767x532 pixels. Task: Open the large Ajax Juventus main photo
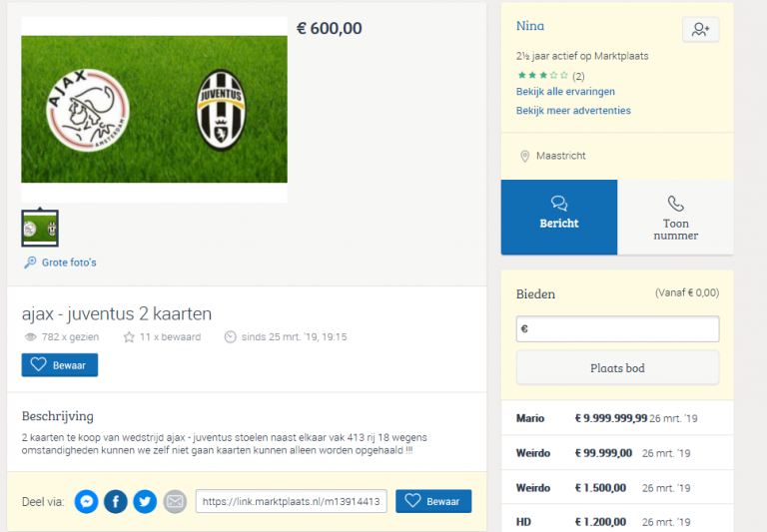(154, 110)
